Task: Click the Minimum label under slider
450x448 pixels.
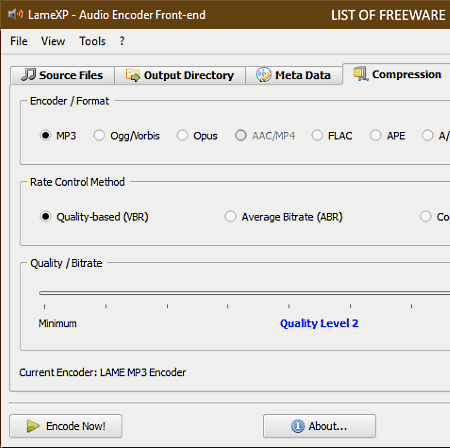Action: 57,323
